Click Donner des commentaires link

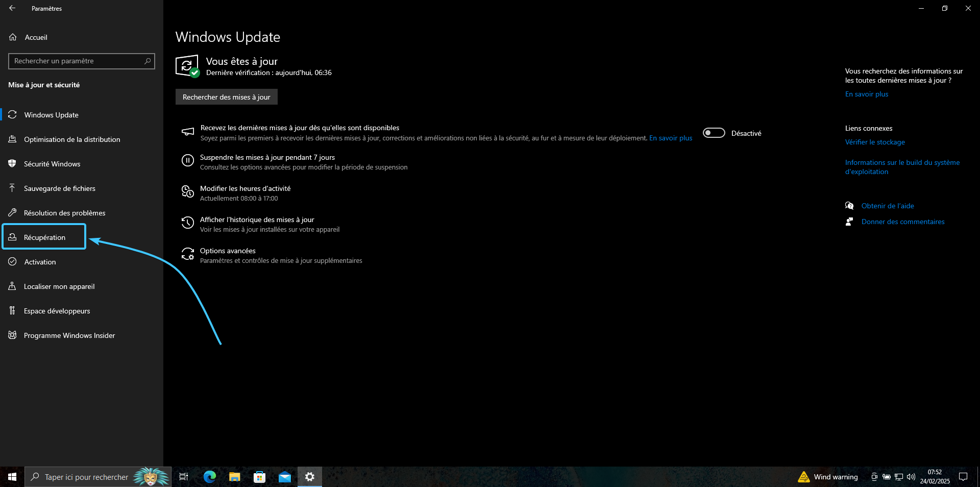coord(903,222)
